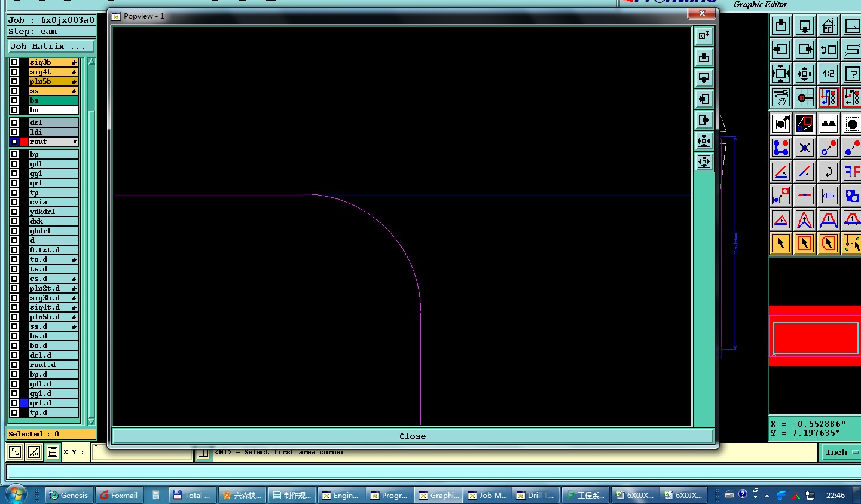Viewport: 861px width, 504px height.
Task: Open the wrench and palette settings icon
Action: tap(781, 97)
